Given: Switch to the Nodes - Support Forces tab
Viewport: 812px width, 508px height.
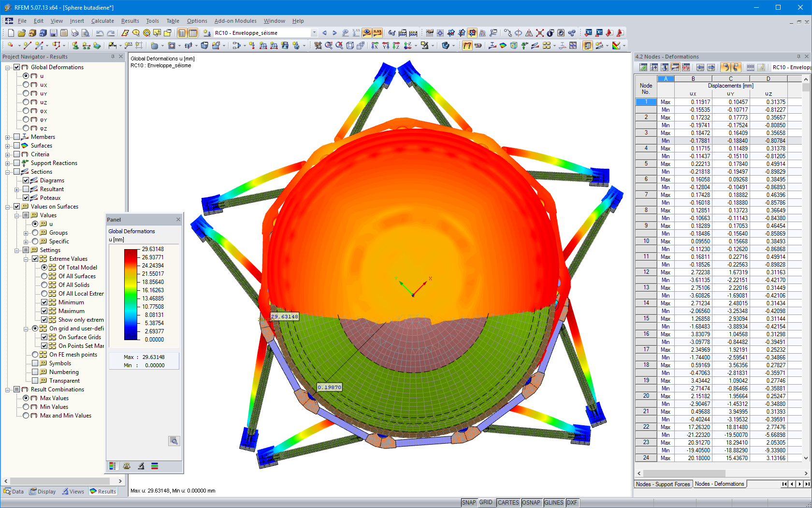Looking at the screenshot, I should click(663, 484).
